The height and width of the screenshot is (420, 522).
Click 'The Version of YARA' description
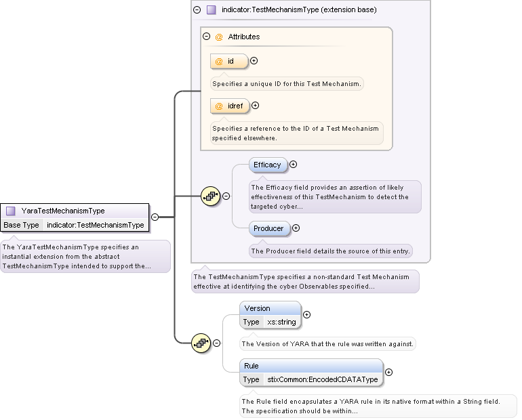327,344
